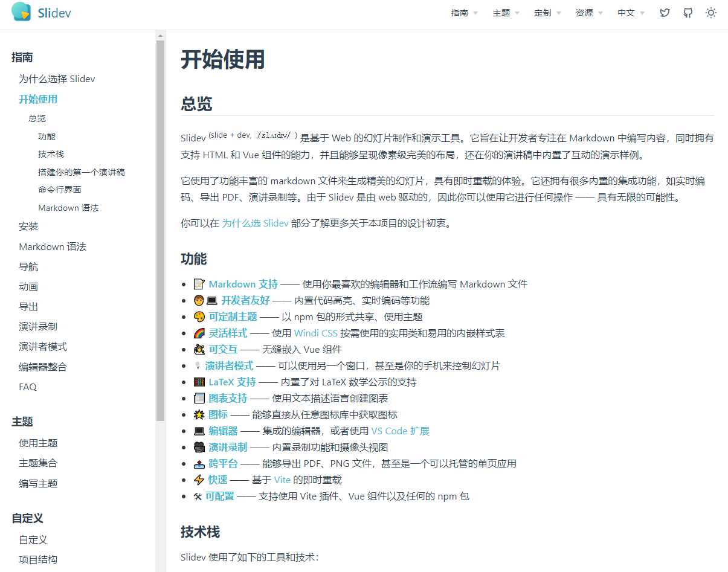Open 编写主题 page in sidebar
This screenshot has height=572, width=728.
[x=38, y=483]
